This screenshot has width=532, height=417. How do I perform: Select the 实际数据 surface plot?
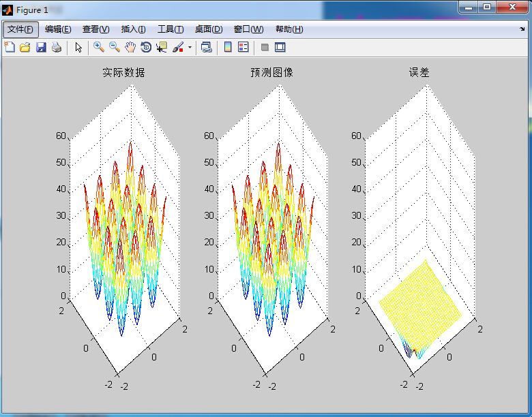coord(125,239)
